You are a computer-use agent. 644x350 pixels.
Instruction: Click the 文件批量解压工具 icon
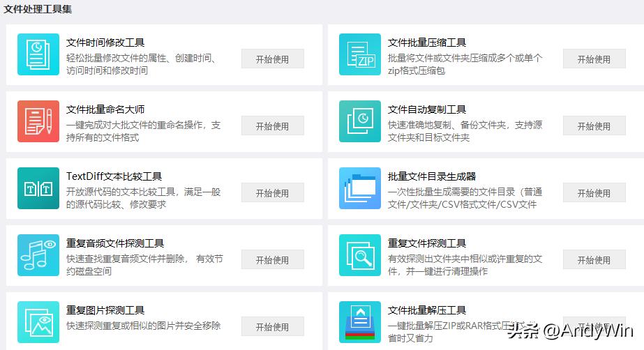pyautogui.click(x=360, y=322)
